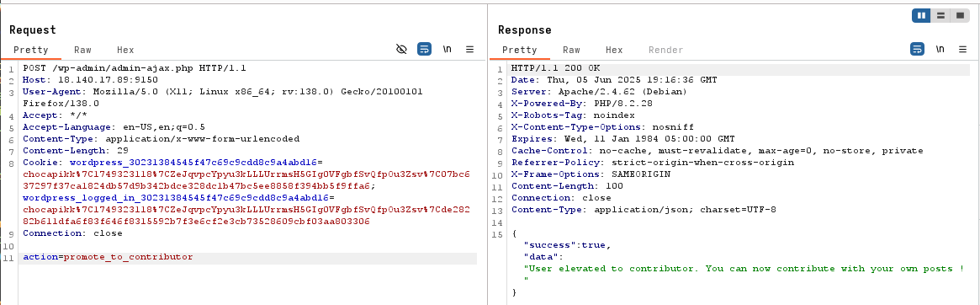
Task: Toggle hide non-printable characters eye icon in Request
Action: tap(402, 49)
